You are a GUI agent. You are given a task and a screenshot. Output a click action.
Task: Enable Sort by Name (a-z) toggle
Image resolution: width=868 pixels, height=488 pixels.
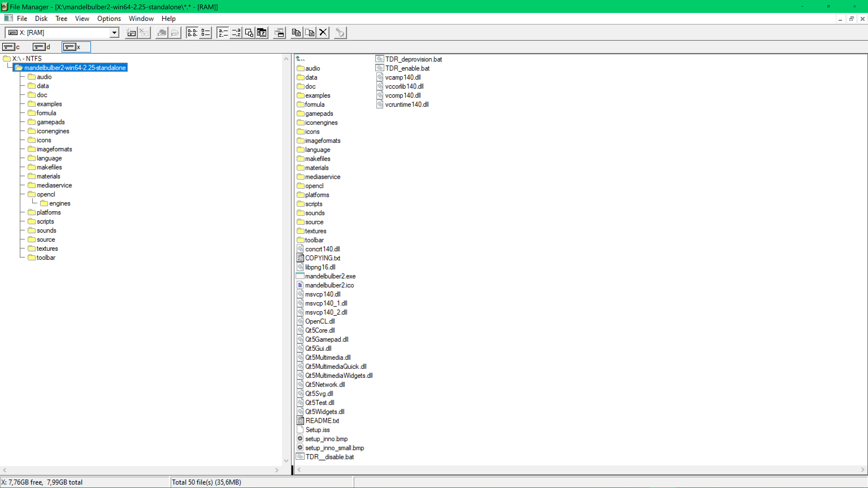pyautogui.click(x=223, y=33)
